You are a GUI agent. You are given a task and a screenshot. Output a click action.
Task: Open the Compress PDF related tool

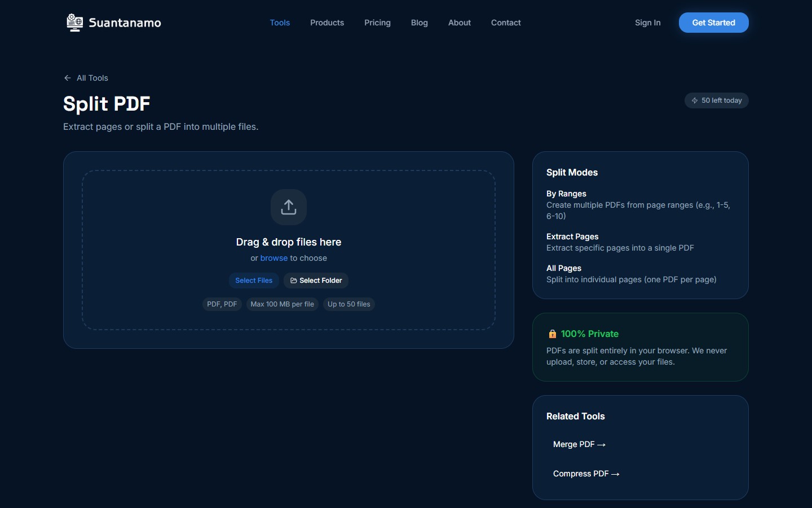(586, 474)
